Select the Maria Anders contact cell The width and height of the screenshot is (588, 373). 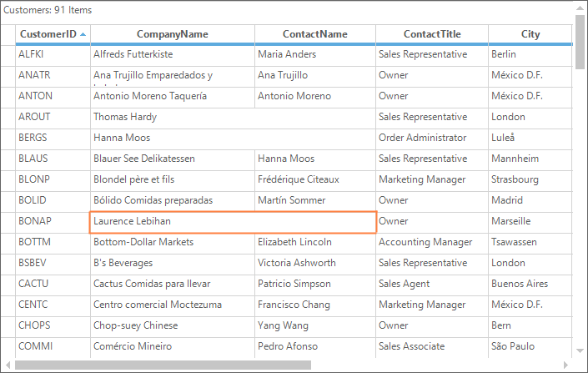tap(315, 54)
